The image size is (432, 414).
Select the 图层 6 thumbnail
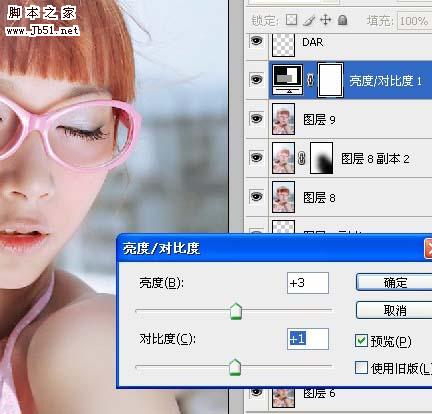[x=283, y=397]
